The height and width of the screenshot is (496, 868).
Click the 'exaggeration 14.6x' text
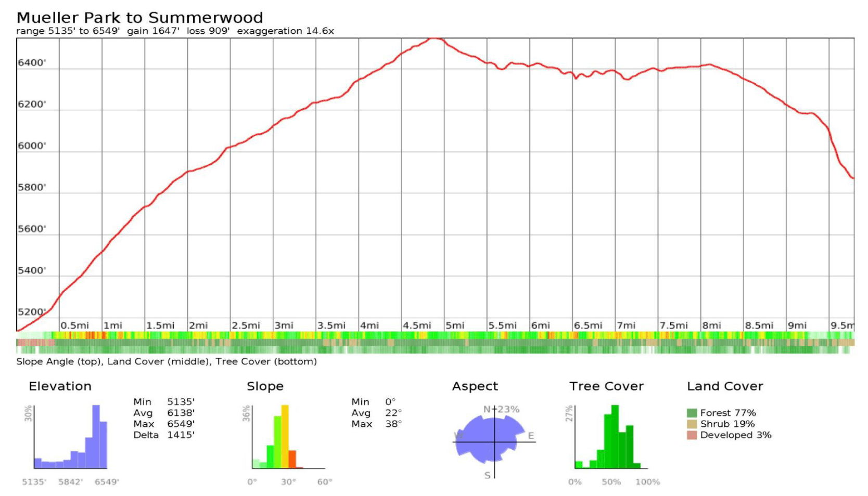(x=285, y=31)
